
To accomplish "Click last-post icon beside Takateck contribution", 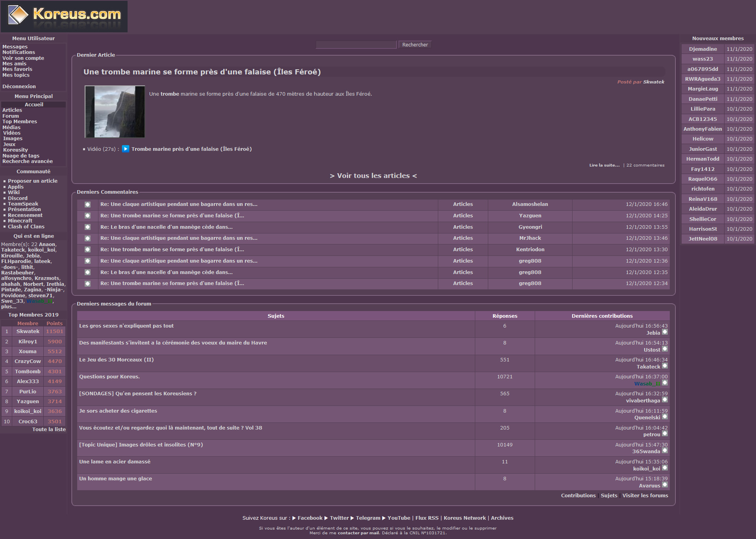I will pos(665,366).
